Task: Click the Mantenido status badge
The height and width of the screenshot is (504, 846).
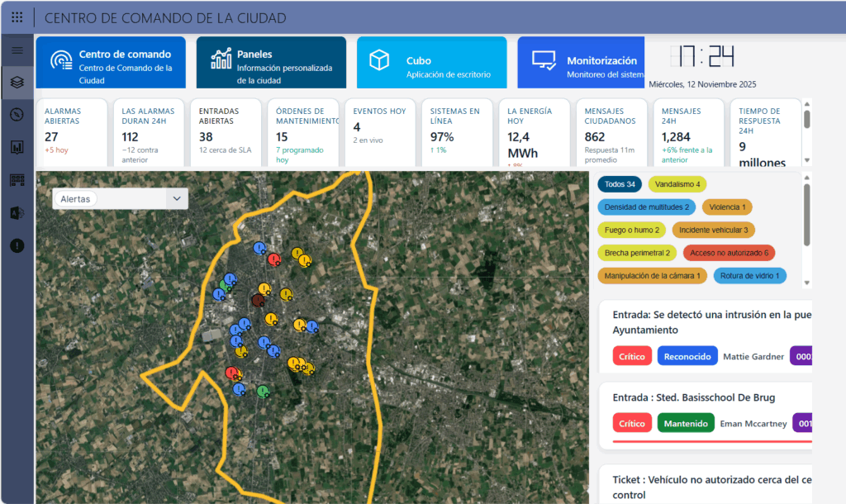Action: (x=686, y=423)
